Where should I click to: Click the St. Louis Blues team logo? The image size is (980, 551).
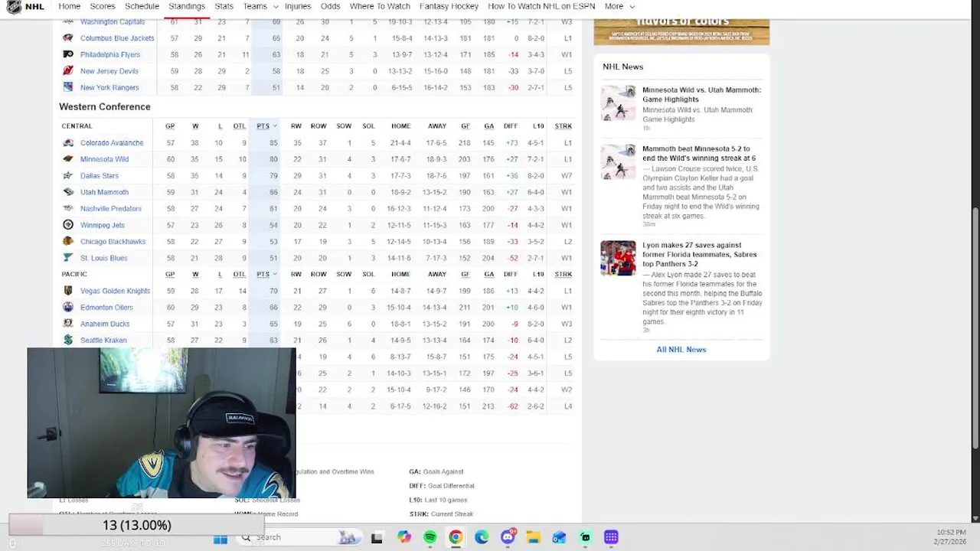coord(68,258)
